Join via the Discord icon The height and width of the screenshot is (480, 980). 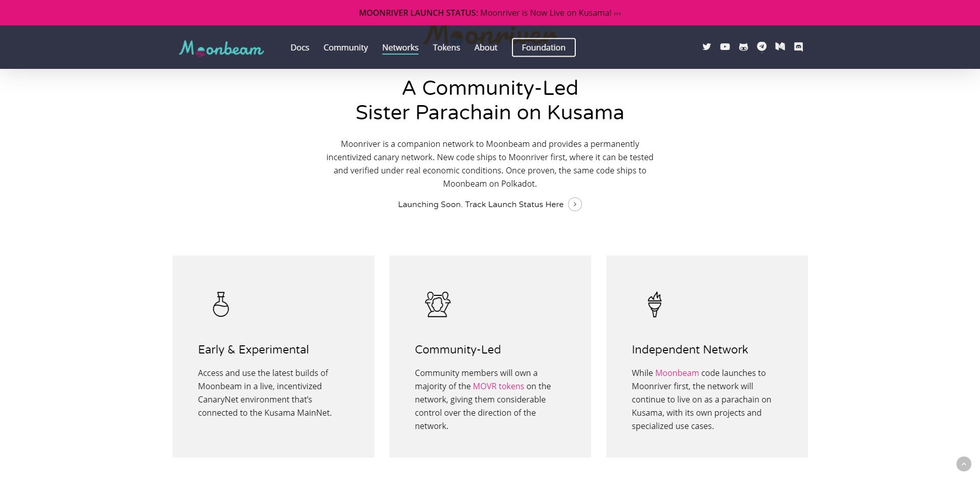799,47
